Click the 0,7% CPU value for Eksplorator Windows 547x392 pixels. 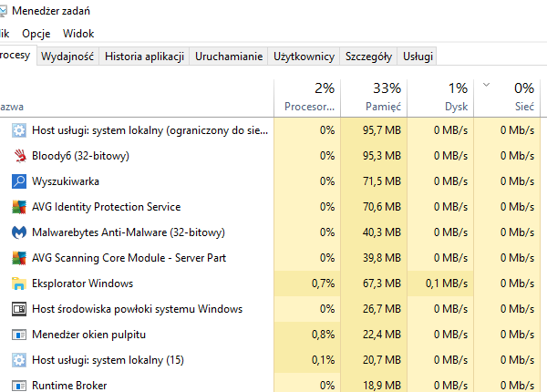323,284
